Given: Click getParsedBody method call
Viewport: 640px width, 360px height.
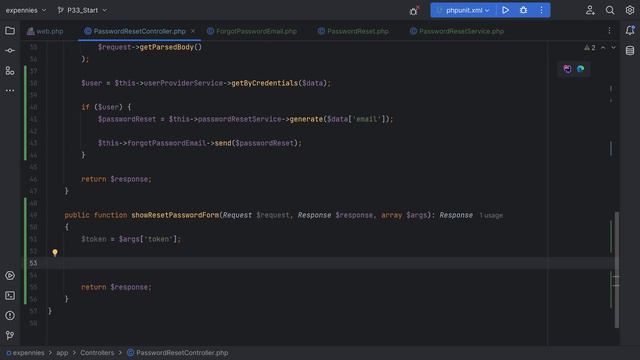Looking at the screenshot, I should [x=167, y=47].
